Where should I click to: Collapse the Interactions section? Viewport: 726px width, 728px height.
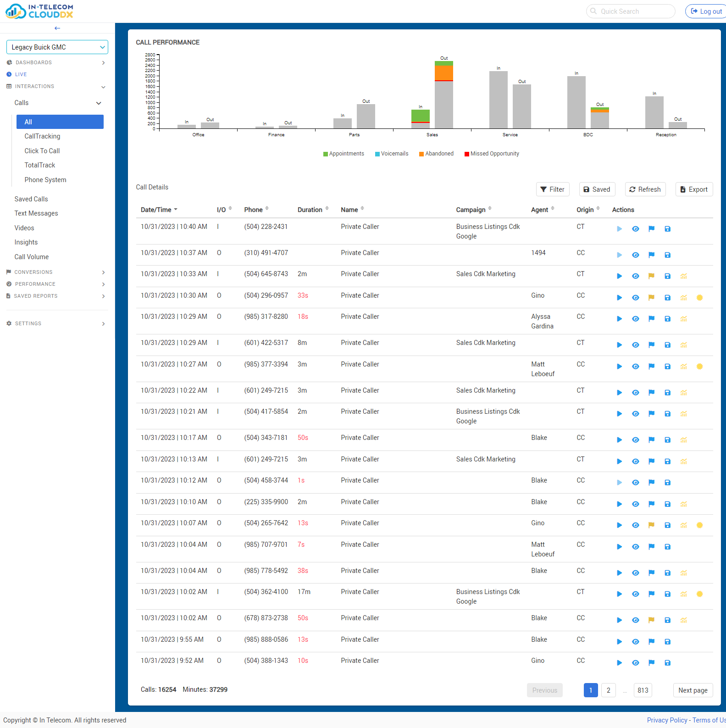point(57,86)
